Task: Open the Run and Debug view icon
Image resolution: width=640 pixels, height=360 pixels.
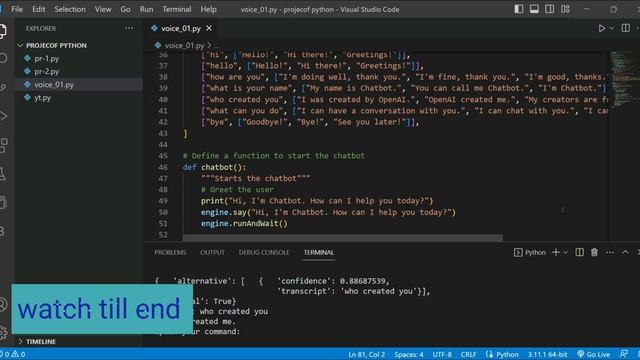Action: 3,116
